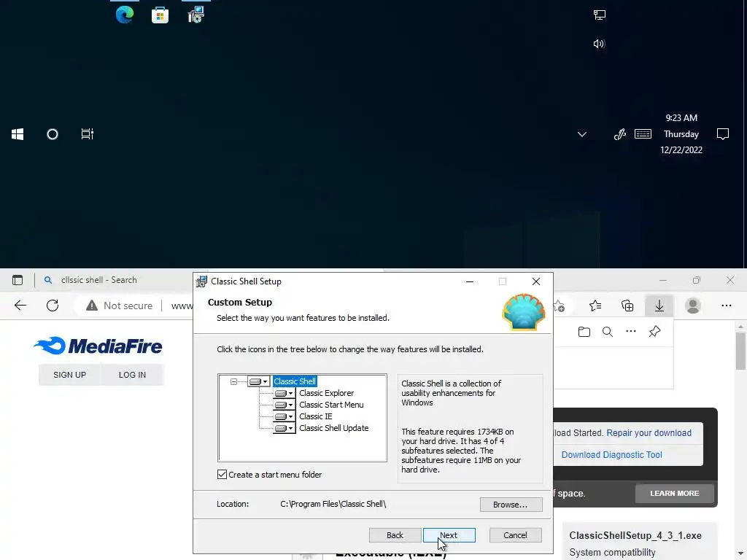Click the Not secure warning indicator
Image resolution: width=747 pixels, height=560 pixels.
point(119,306)
